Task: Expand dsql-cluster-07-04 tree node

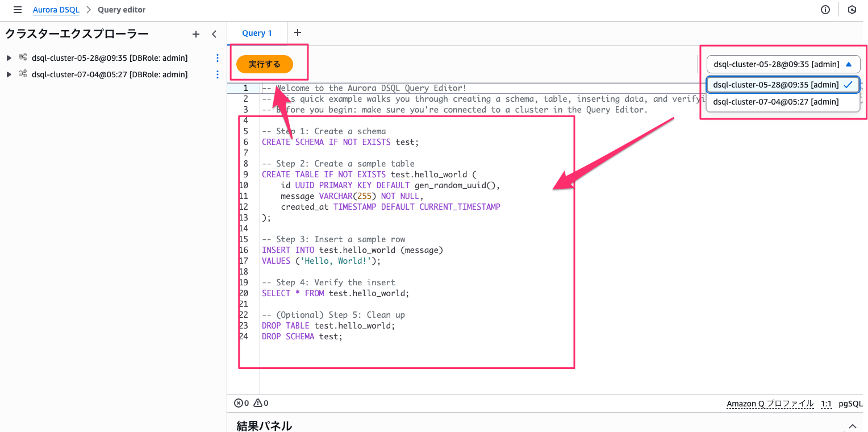Action: tap(9, 74)
